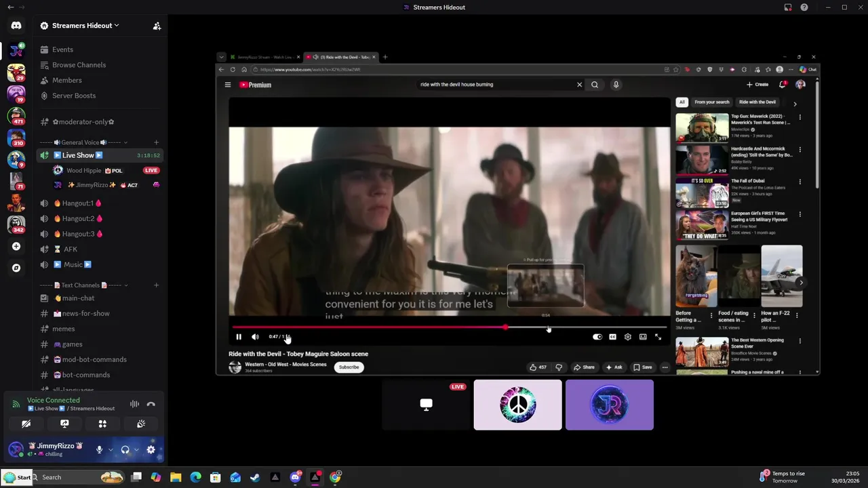
Task: Select the Wood Hippie peace-sign participant tile
Action: (517, 405)
